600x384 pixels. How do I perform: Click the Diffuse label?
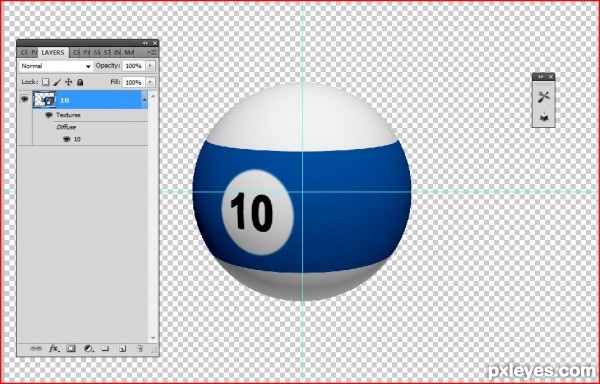pyautogui.click(x=66, y=127)
